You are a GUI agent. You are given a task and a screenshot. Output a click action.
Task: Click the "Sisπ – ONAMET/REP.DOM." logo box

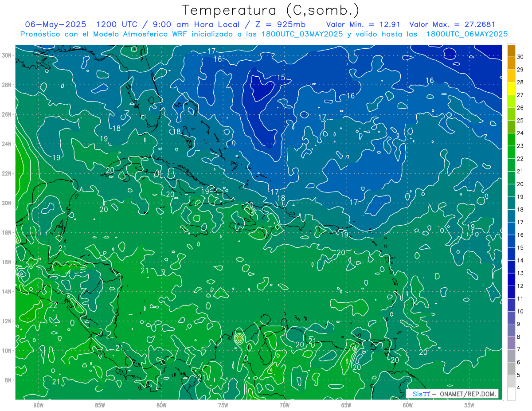pos(452,394)
